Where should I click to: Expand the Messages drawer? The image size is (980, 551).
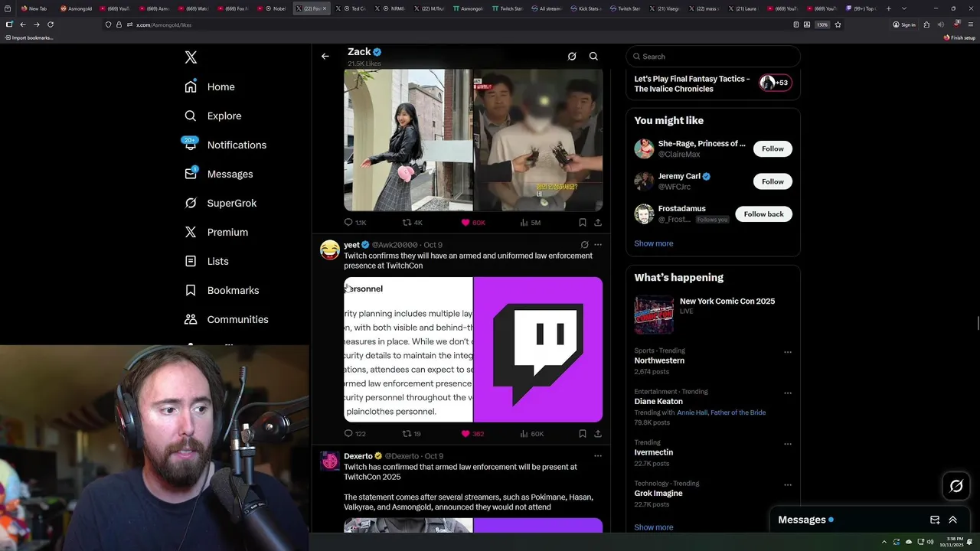(x=953, y=520)
